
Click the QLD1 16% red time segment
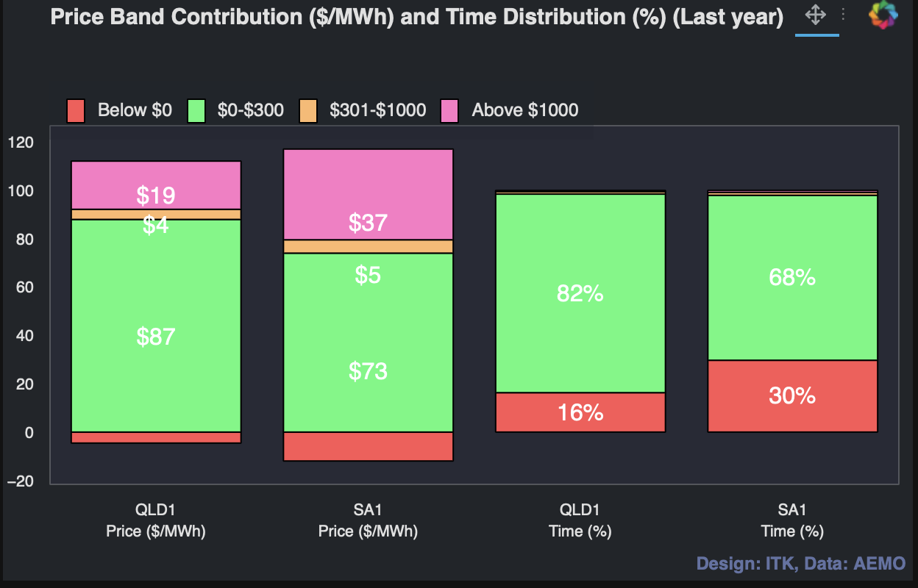[x=580, y=412]
